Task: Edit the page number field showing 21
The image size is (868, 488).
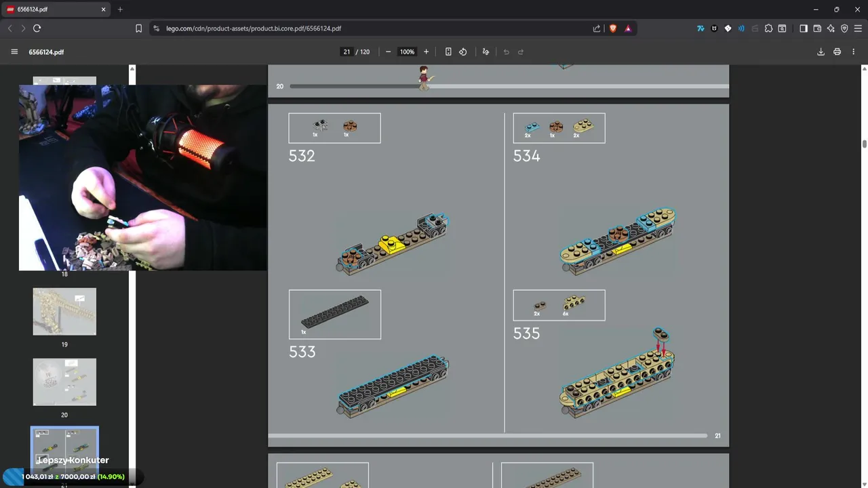Action: (x=347, y=52)
